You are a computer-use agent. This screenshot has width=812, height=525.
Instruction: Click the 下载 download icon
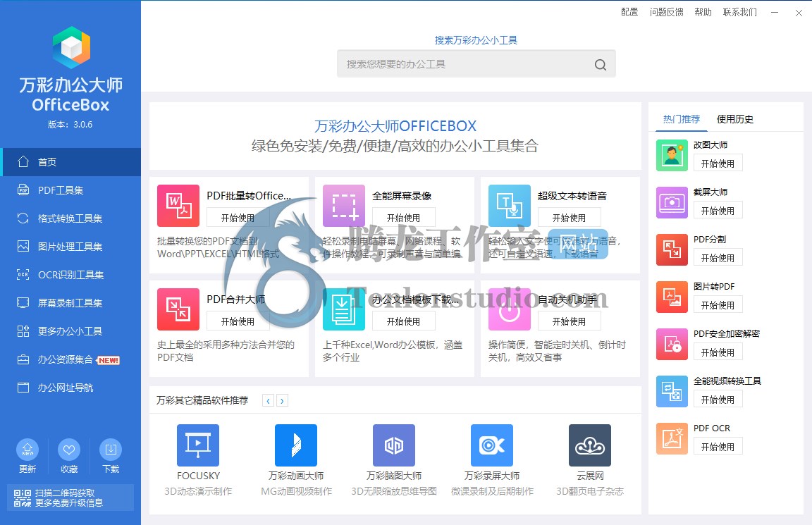click(x=111, y=450)
